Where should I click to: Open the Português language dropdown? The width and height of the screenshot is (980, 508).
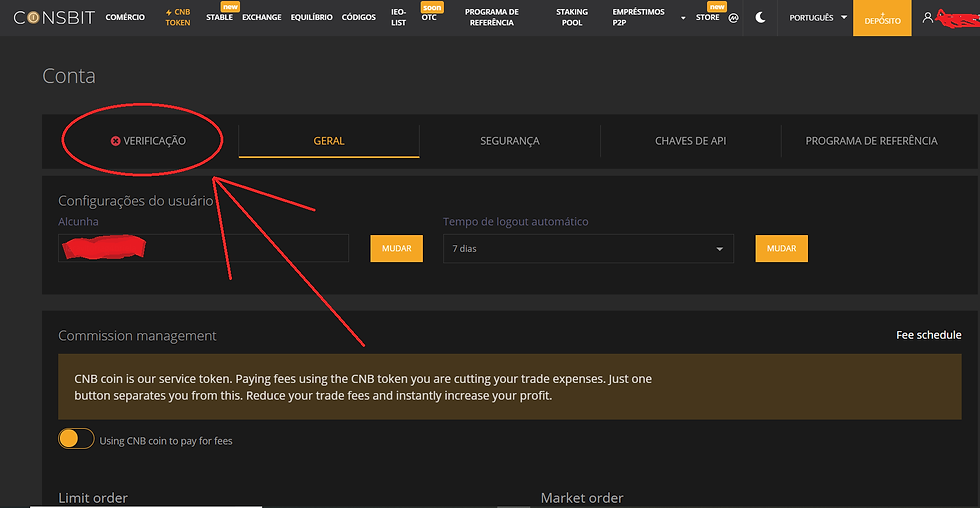coord(818,17)
